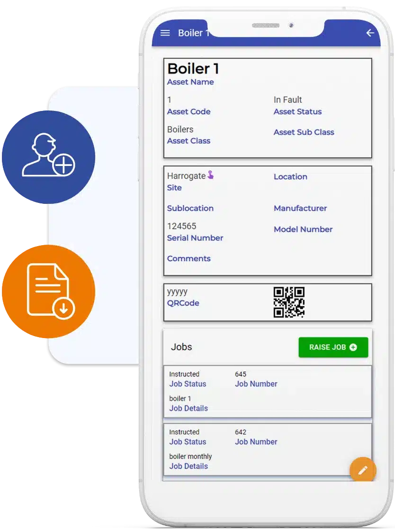395x532 pixels.
Task: Click the blue add-user circle icon
Action: click(48, 157)
